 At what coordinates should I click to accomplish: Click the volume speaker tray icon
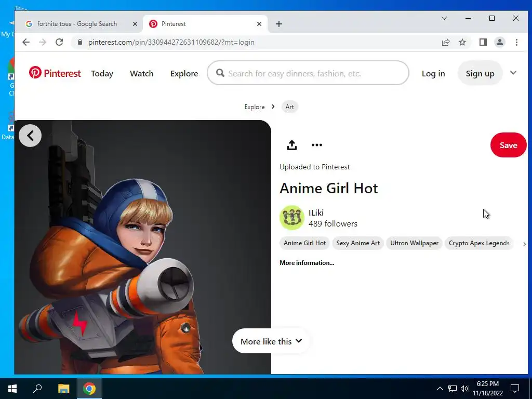(x=464, y=389)
